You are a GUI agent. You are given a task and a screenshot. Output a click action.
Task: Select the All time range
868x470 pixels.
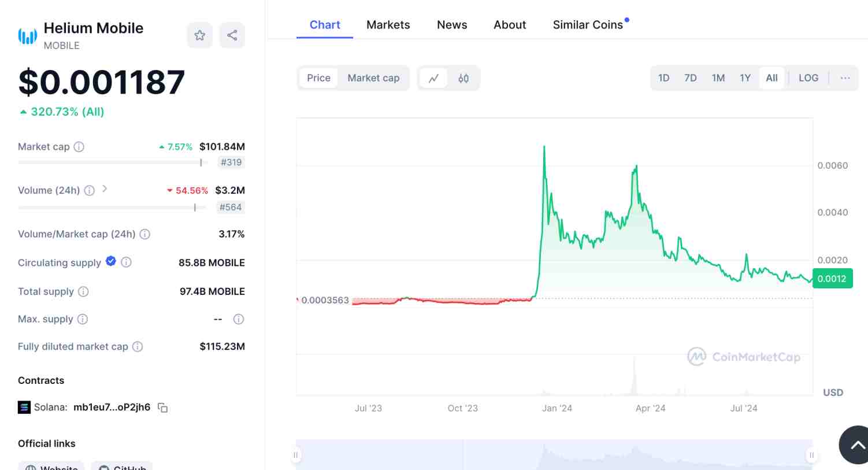[x=772, y=78]
